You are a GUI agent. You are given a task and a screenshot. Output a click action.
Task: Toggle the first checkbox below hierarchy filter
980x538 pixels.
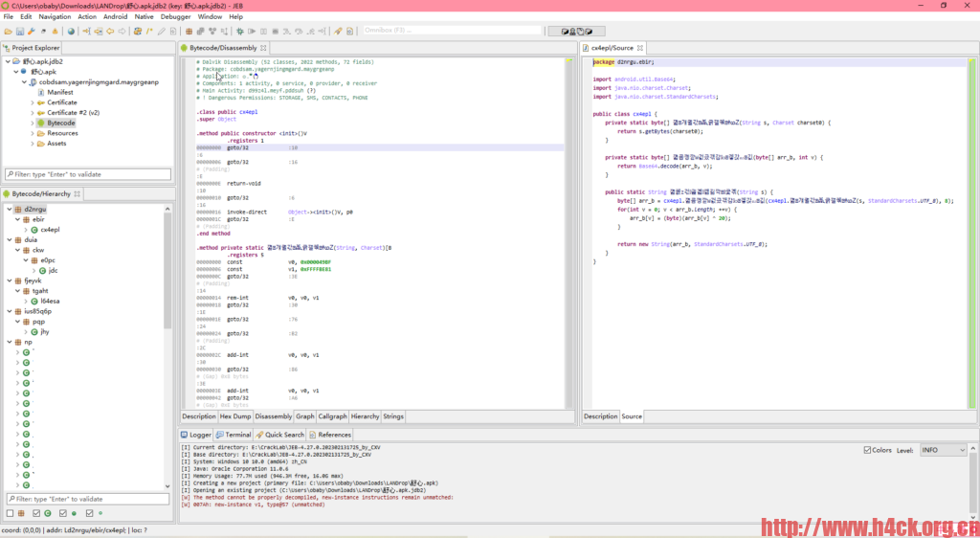pos(10,513)
